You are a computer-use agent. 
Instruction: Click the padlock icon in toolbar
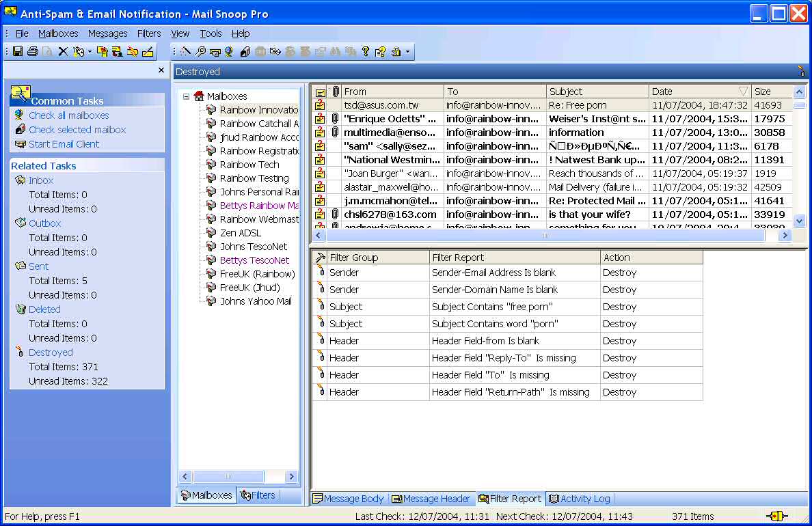coord(396,51)
